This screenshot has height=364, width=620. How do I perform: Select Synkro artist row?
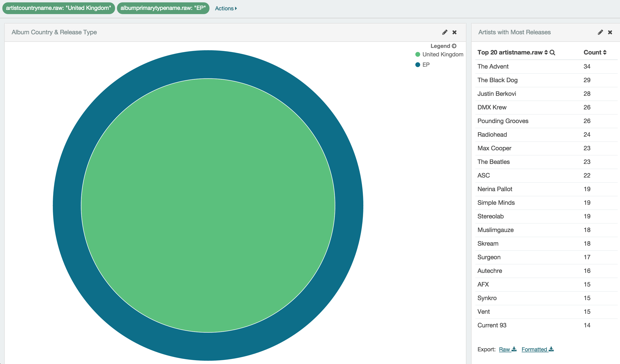tap(546, 298)
